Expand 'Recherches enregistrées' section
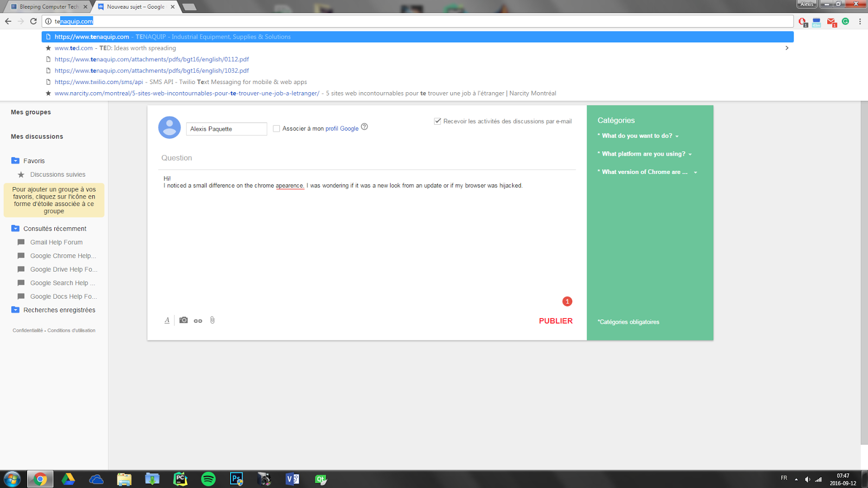This screenshot has height=488, width=868. 15,310
